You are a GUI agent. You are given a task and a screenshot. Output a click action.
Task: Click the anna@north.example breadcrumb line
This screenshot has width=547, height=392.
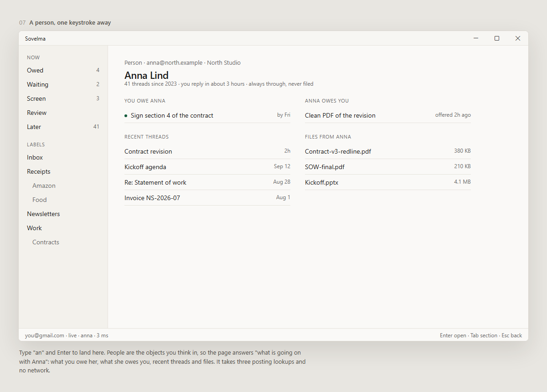click(182, 63)
